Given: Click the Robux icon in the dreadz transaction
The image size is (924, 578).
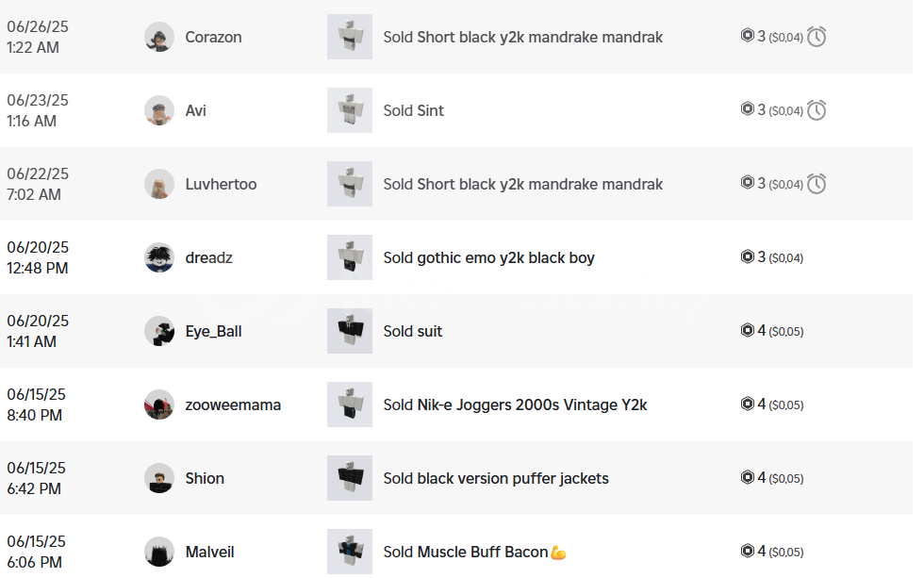Looking at the screenshot, I should point(747,256).
